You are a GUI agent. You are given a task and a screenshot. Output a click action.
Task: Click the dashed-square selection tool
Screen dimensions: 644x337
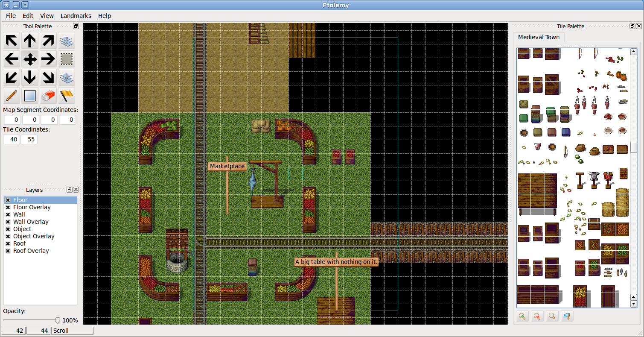66,59
